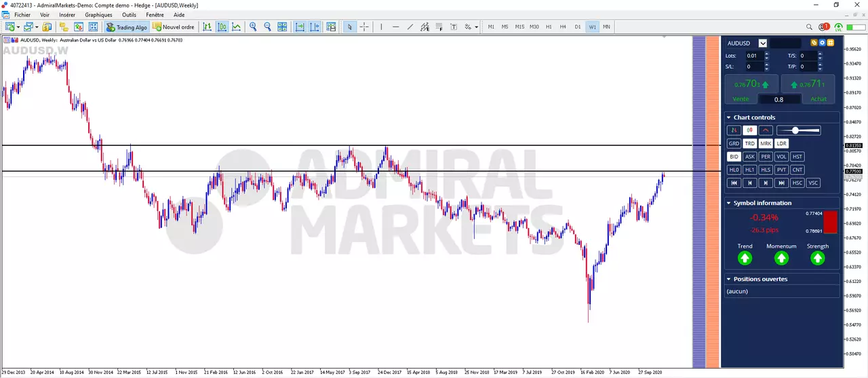Select the equidistant channel tool
Screen dimensions: 868x378
[425, 27]
